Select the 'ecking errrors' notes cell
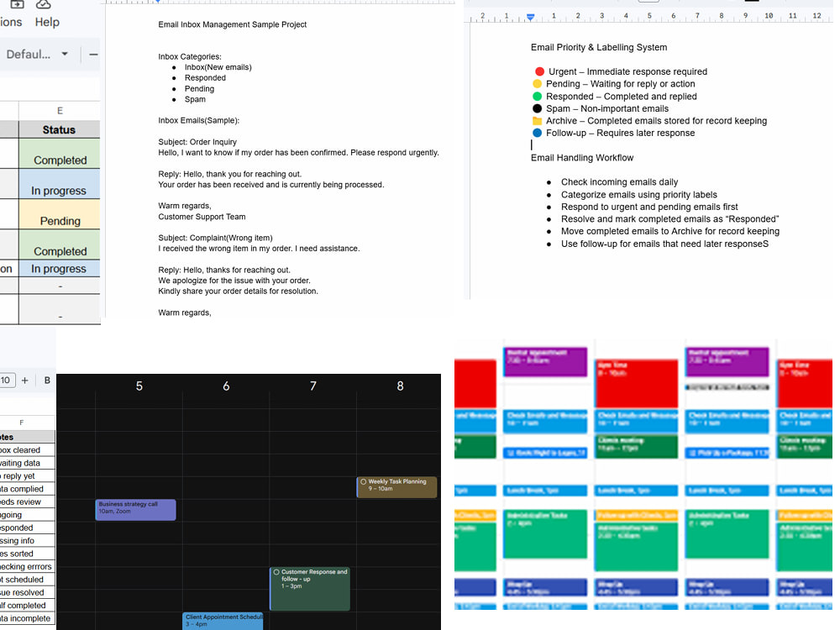The image size is (840, 630). [27, 566]
